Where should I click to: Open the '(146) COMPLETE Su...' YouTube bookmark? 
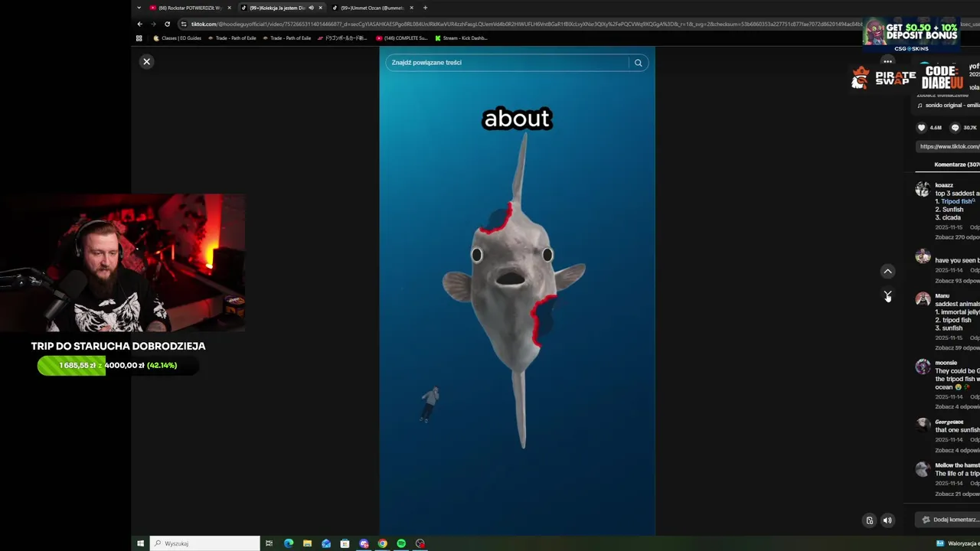(x=402, y=37)
